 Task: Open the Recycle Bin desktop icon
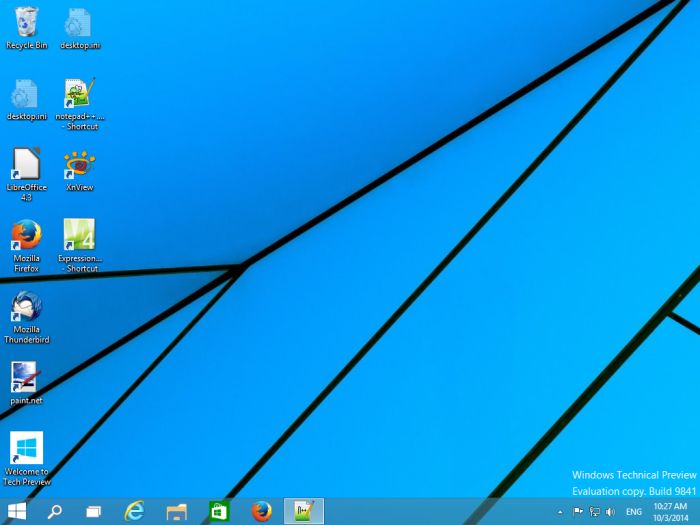tap(26, 23)
